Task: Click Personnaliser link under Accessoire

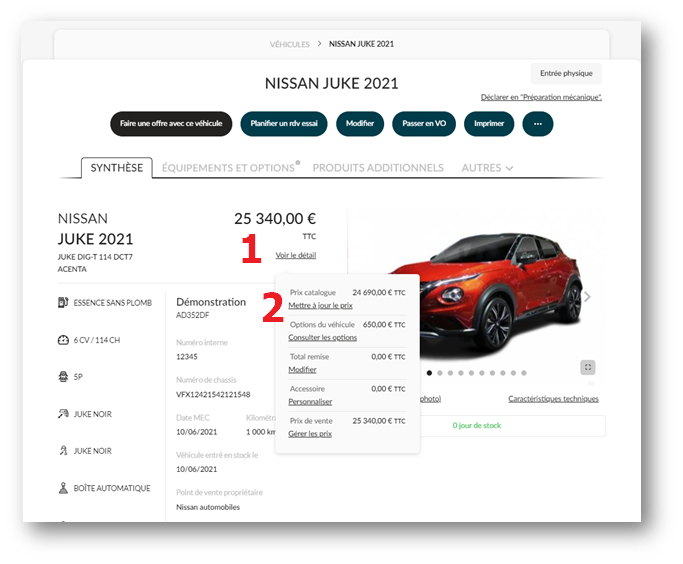Action: pos(310,402)
